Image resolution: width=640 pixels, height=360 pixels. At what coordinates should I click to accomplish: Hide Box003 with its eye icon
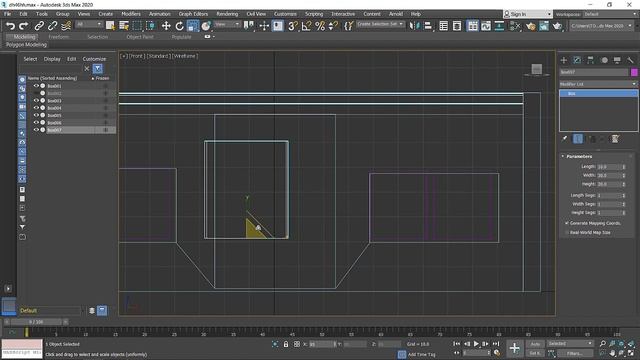click(36, 100)
